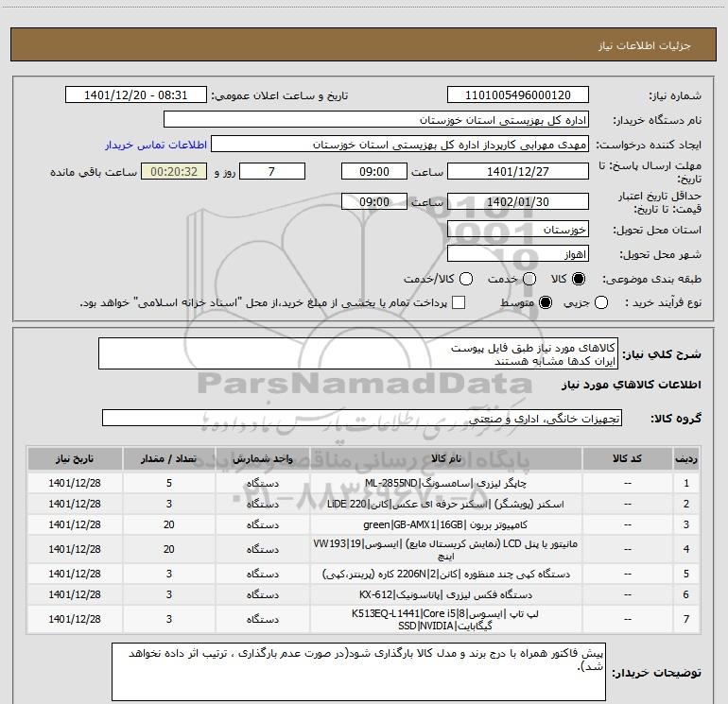Choose the متوسط purchase process option
The height and width of the screenshot is (704, 728).
click(x=546, y=302)
